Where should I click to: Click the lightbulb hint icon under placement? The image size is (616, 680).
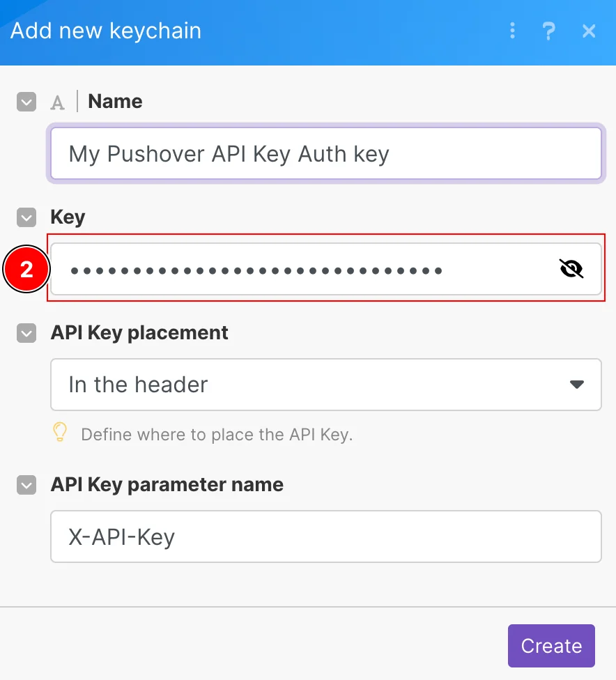(60, 433)
